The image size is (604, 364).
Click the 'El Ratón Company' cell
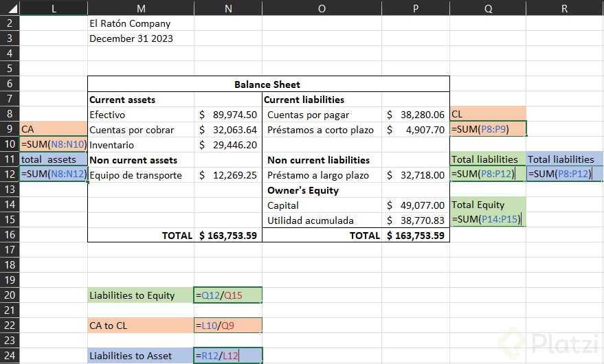pos(141,23)
